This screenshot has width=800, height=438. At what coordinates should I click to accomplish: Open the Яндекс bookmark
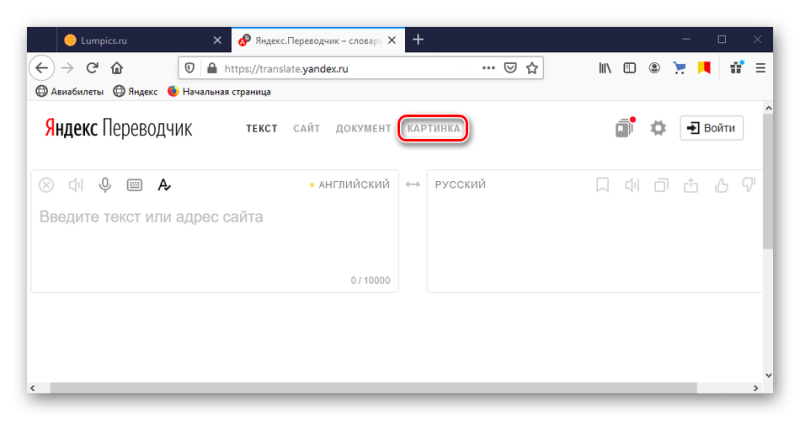click(135, 91)
